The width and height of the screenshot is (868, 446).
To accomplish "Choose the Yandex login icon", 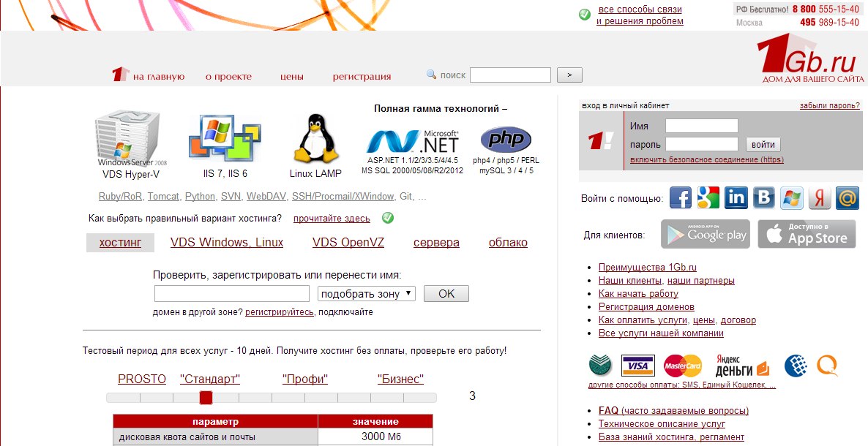I will [x=820, y=198].
